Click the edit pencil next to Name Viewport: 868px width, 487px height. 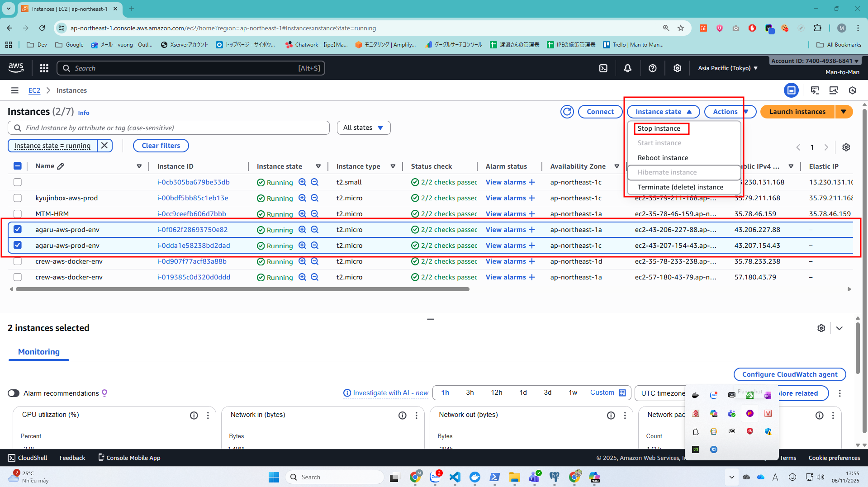pyautogui.click(x=61, y=166)
